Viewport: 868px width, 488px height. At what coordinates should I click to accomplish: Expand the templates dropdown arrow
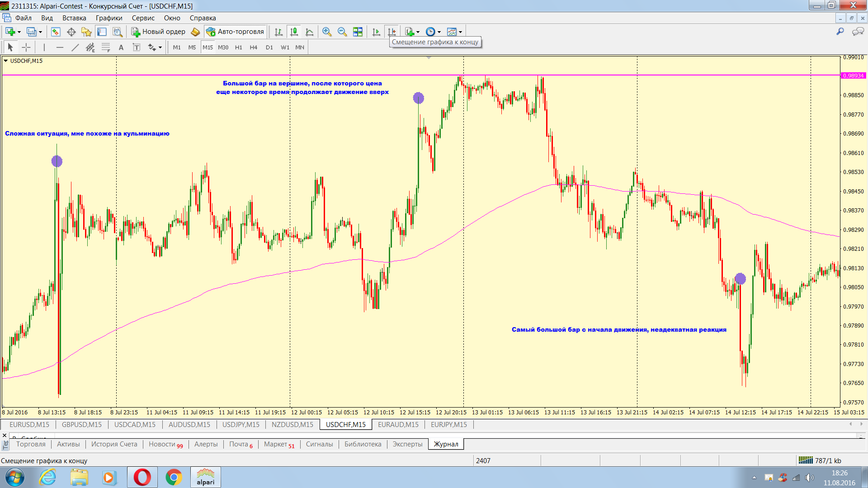(x=460, y=32)
